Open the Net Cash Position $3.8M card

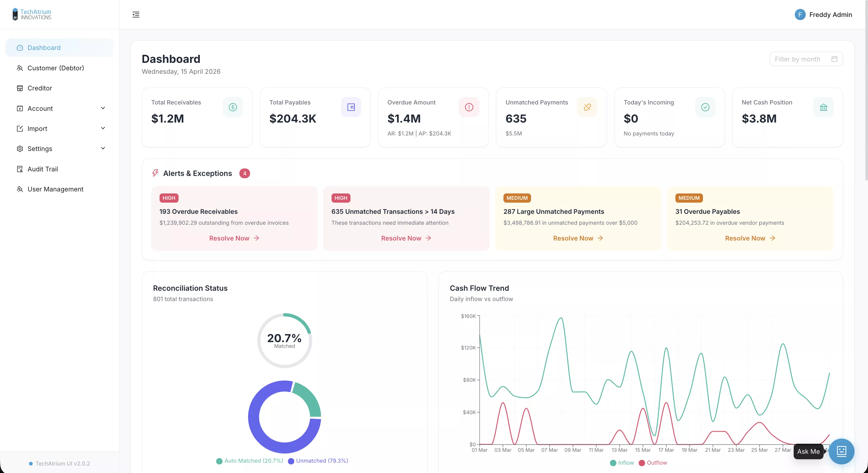[787, 117]
